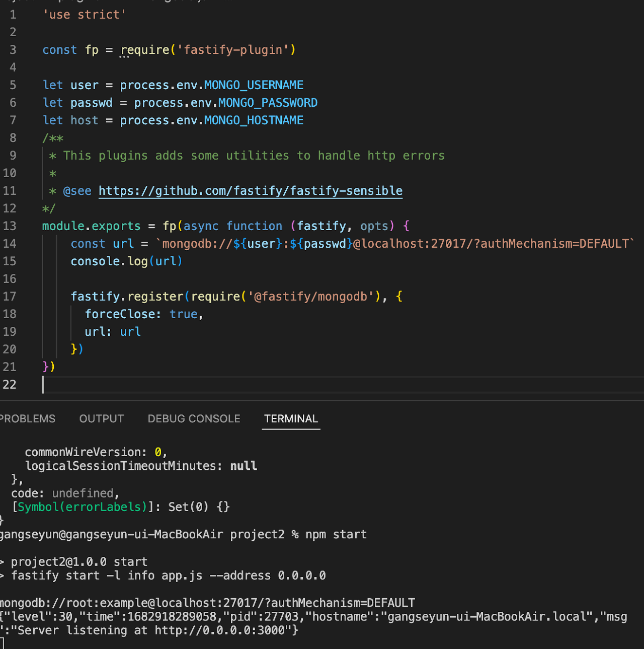Screen dimensions: 644x649
Task: Click the '@see' tag in the comment
Action: (77, 191)
